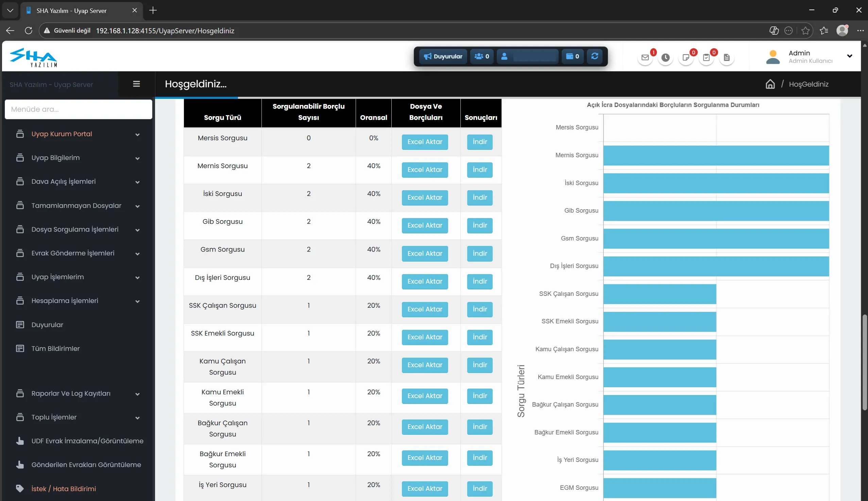This screenshot has width=868, height=501.
Task: Expand Raporlar Ve Log Kayıtları menu
Action: (x=78, y=393)
